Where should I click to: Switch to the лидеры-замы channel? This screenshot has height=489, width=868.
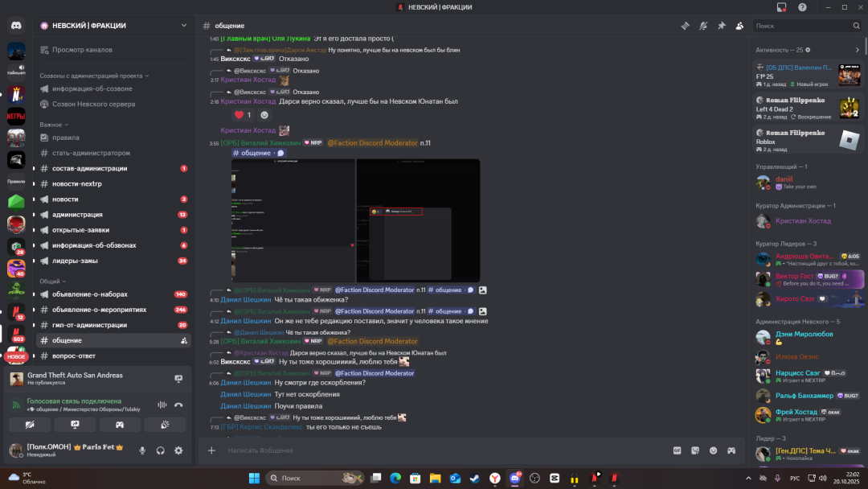click(x=75, y=261)
